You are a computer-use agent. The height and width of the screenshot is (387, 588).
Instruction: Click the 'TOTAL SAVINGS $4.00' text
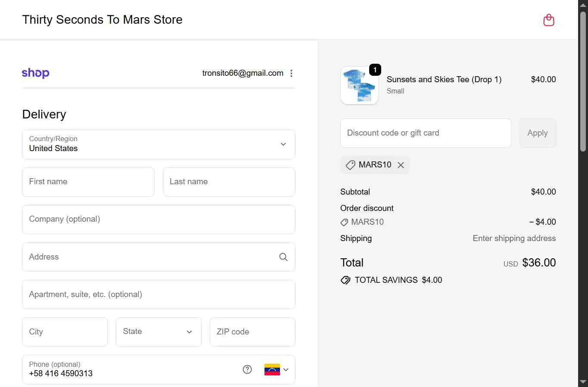[398, 280]
